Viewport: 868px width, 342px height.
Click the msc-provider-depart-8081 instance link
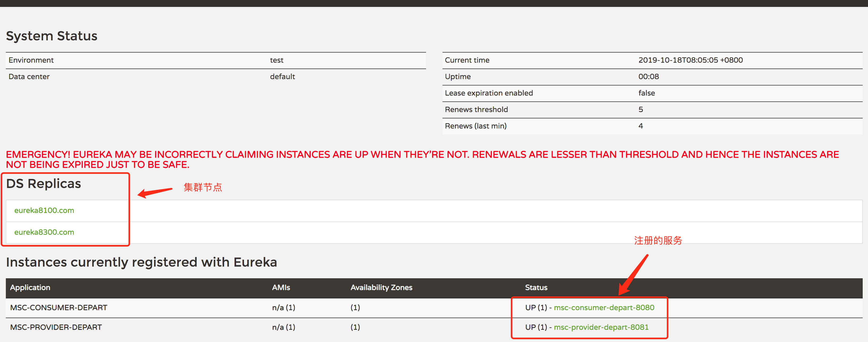pyautogui.click(x=601, y=327)
